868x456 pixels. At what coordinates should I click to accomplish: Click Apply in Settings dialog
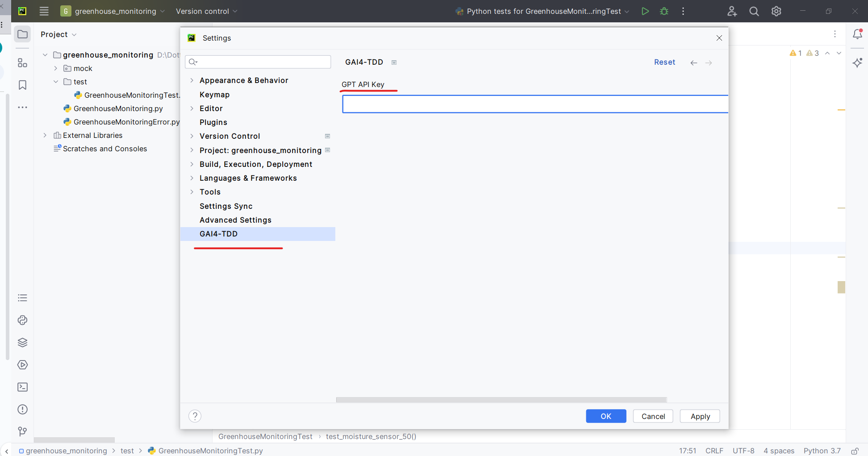click(x=700, y=416)
